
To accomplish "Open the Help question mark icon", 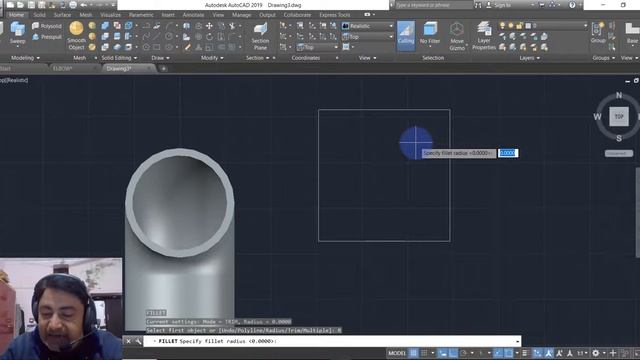I will click(x=572, y=5).
